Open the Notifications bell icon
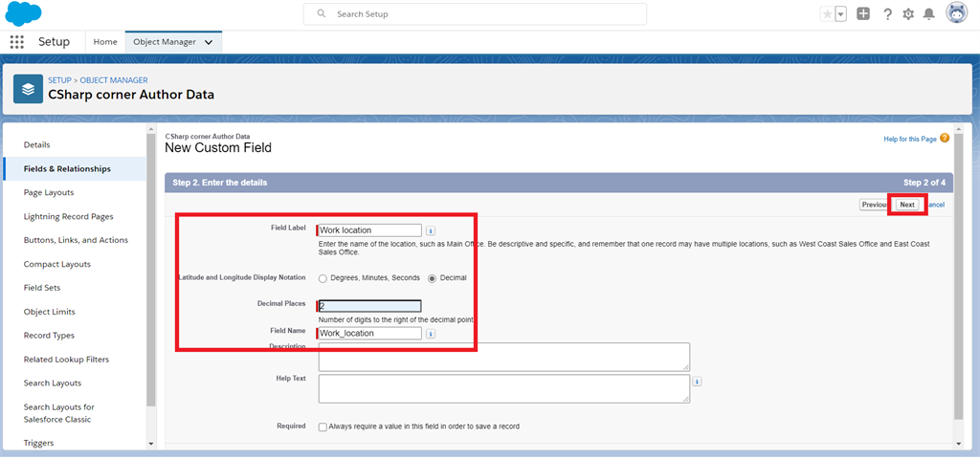The image size is (980, 459). [x=929, y=13]
